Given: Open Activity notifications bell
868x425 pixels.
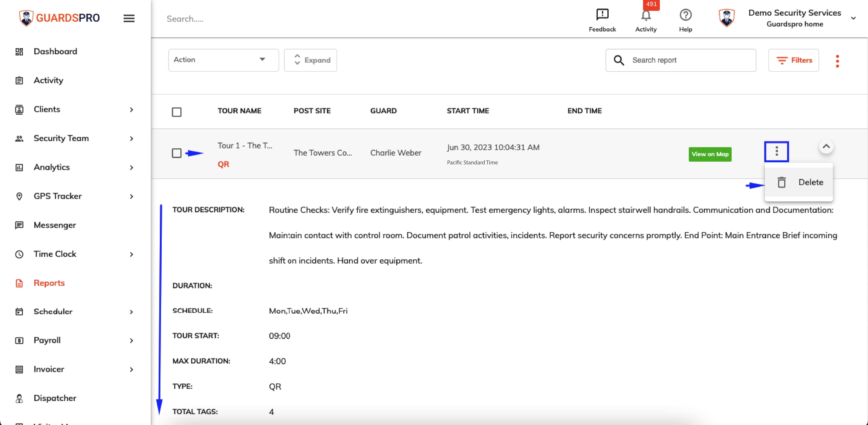Looking at the screenshot, I should point(646,16).
